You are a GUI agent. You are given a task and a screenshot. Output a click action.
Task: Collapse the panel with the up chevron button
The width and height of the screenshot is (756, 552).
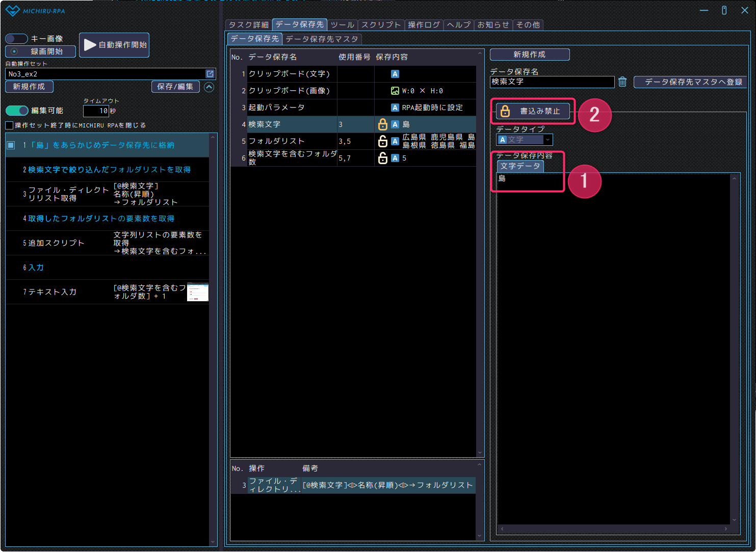pos(209,87)
